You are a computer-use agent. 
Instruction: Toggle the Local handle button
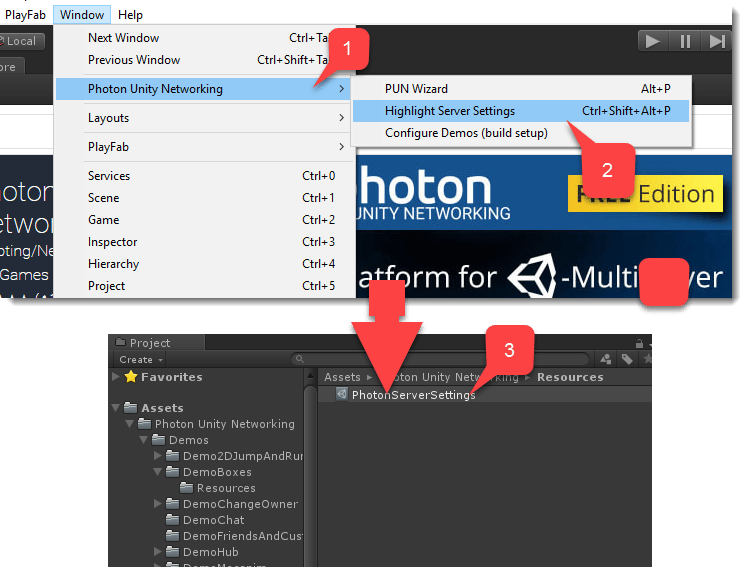point(21,41)
